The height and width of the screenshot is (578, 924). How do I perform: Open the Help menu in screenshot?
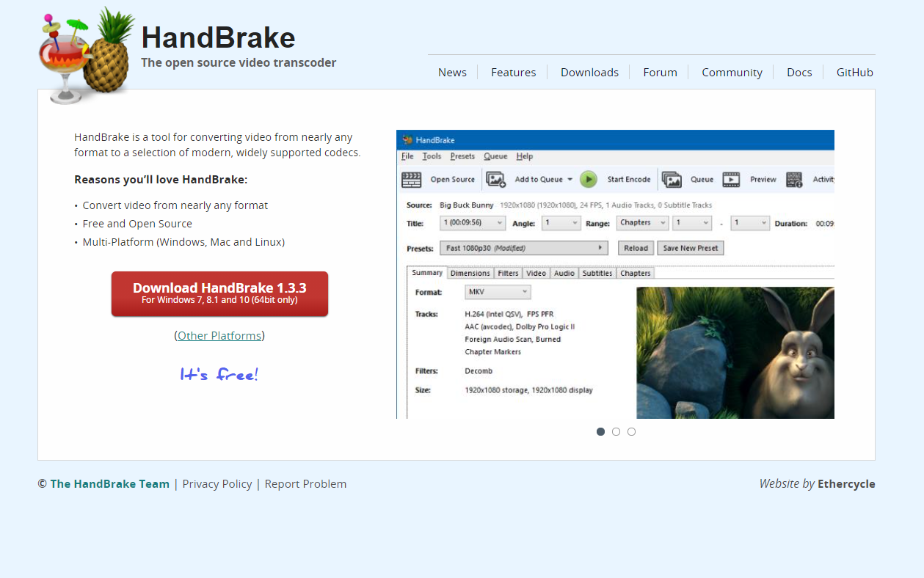click(x=524, y=156)
